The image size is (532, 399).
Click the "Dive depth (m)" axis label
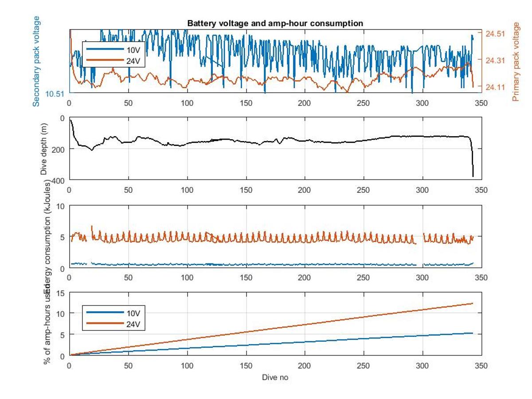[44, 149]
